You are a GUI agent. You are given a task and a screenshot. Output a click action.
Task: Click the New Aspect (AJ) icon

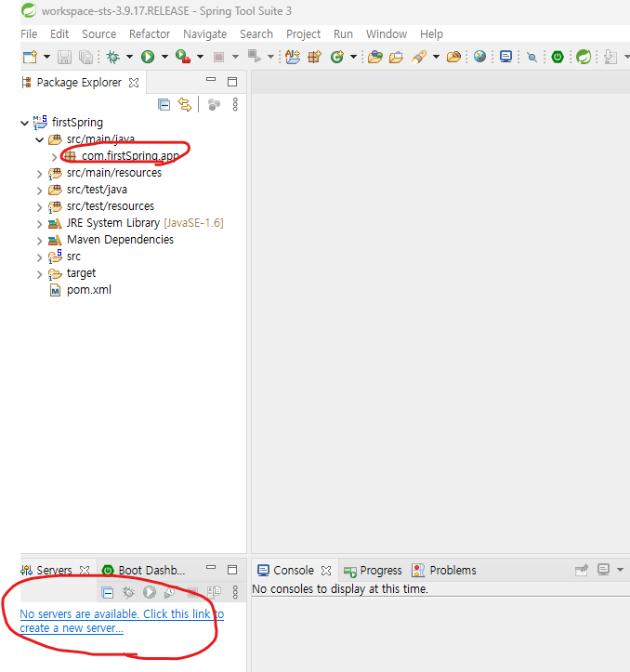click(x=293, y=57)
